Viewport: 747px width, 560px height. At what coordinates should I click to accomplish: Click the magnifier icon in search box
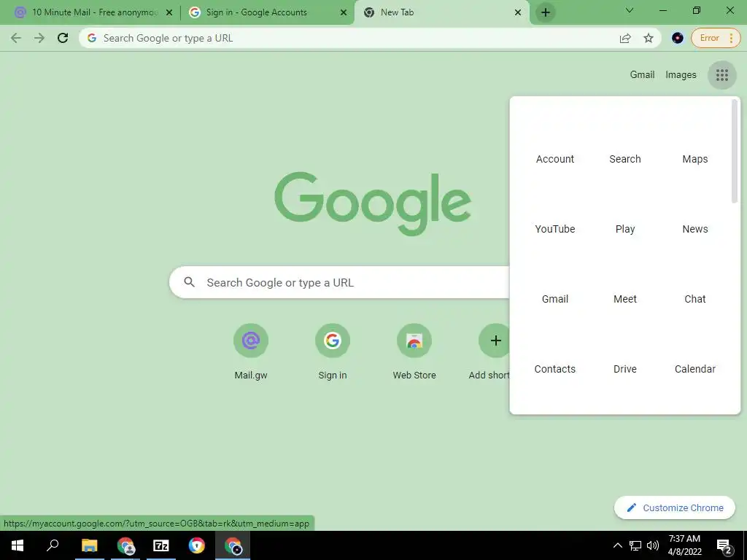click(190, 282)
